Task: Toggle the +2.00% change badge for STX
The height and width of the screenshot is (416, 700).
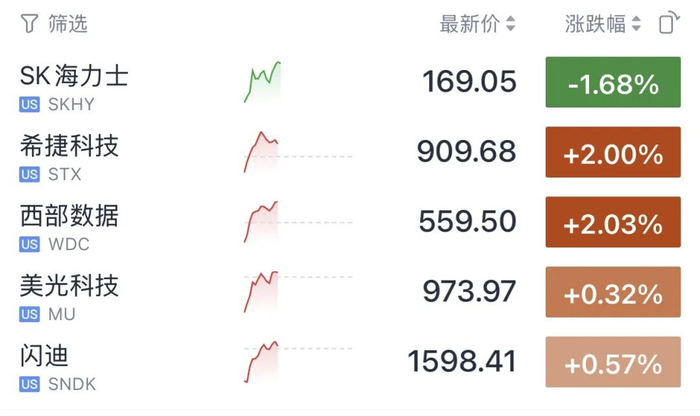Action: 613,152
